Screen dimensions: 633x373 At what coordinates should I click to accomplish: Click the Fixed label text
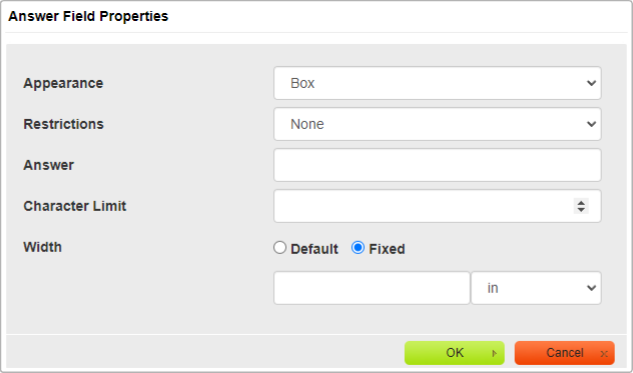coord(387,249)
